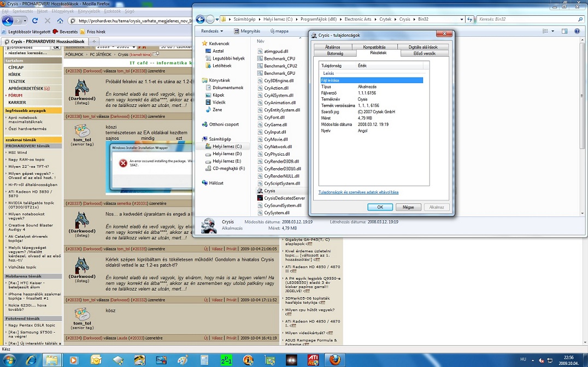Image resolution: width=588 pixels, height=367 pixels.
Task: Open Explorer's recent locations dropdown arrow
Action: 218,19
